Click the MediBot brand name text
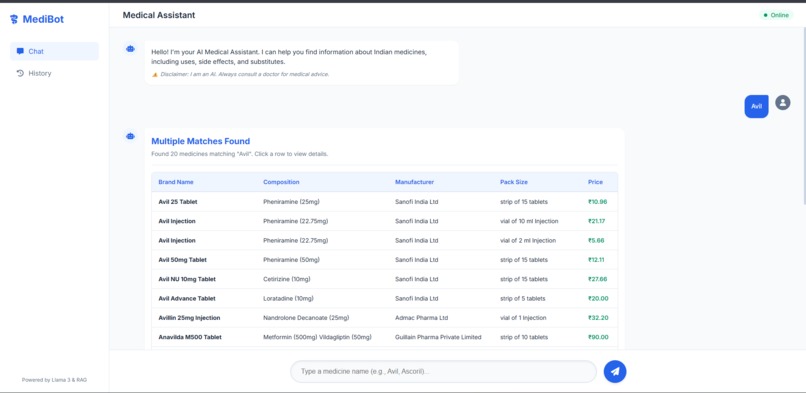This screenshot has height=393, width=806. pos(43,20)
